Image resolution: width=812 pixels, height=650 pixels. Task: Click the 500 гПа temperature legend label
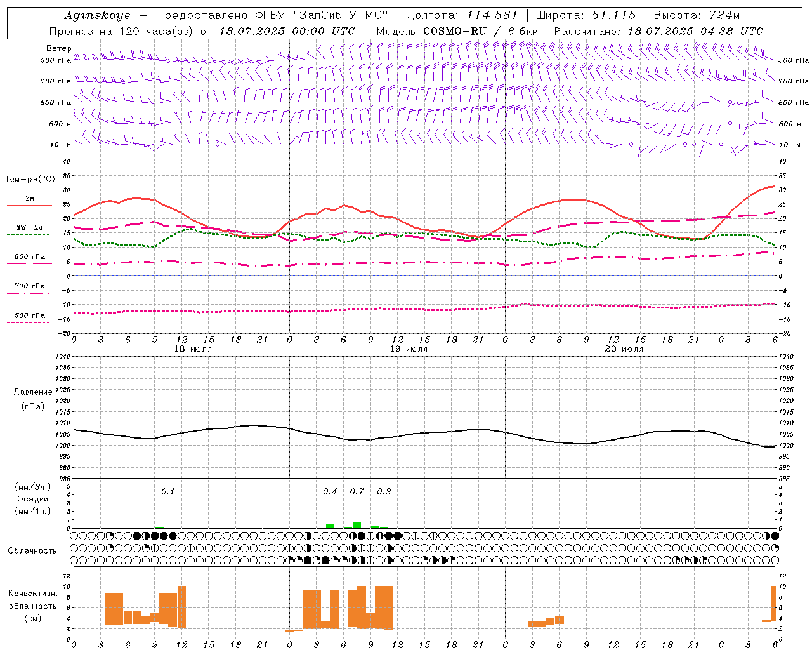[30, 315]
